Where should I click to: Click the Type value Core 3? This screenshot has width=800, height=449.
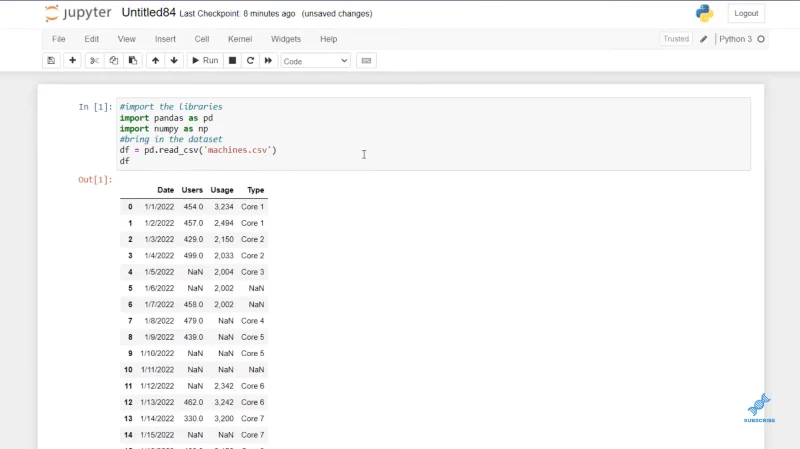pyautogui.click(x=253, y=272)
